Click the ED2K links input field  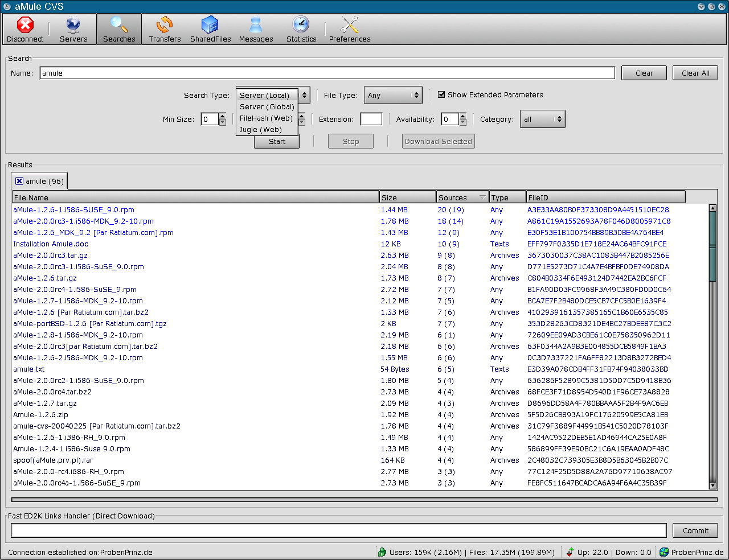pos(338,531)
